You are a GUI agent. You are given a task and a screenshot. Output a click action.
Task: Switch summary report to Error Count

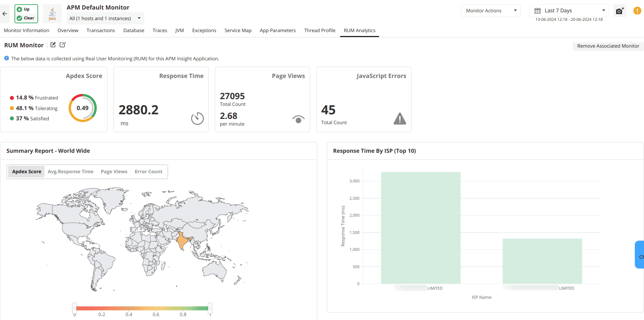click(148, 171)
